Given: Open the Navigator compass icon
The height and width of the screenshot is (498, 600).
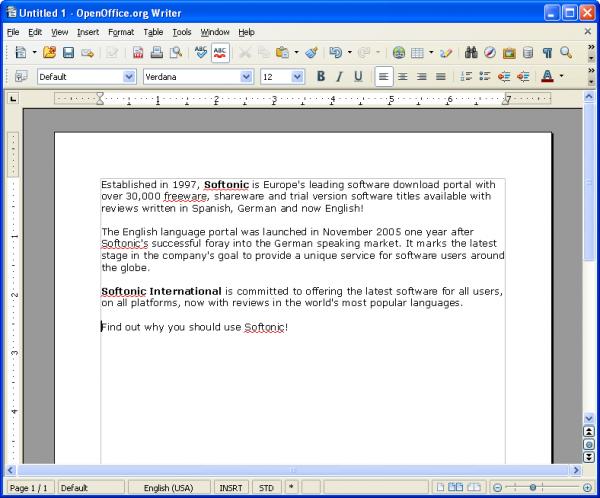Looking at the screenshot, I should (x=490, y=53).
